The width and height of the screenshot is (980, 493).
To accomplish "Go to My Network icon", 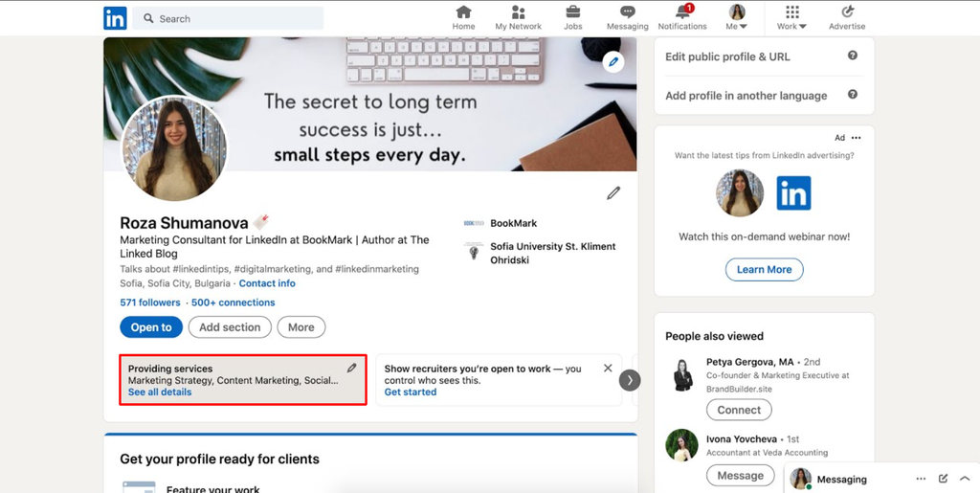I will point(518,11).
